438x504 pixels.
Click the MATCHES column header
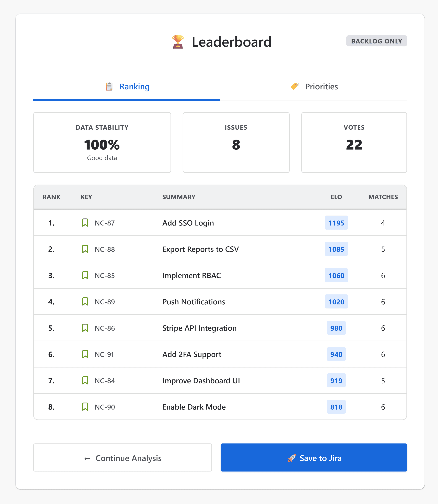pos(383,197)
